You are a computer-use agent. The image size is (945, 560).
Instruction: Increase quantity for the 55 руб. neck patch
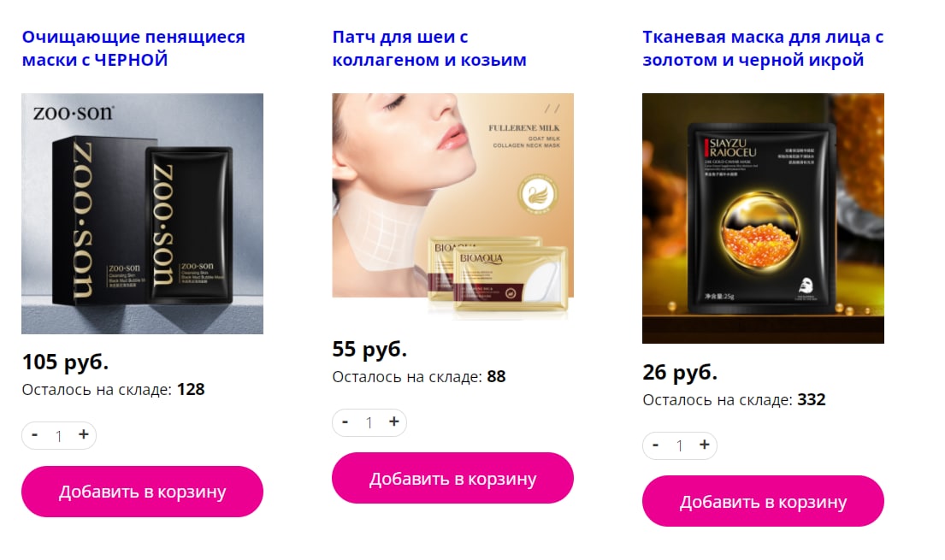coord(394,422)
